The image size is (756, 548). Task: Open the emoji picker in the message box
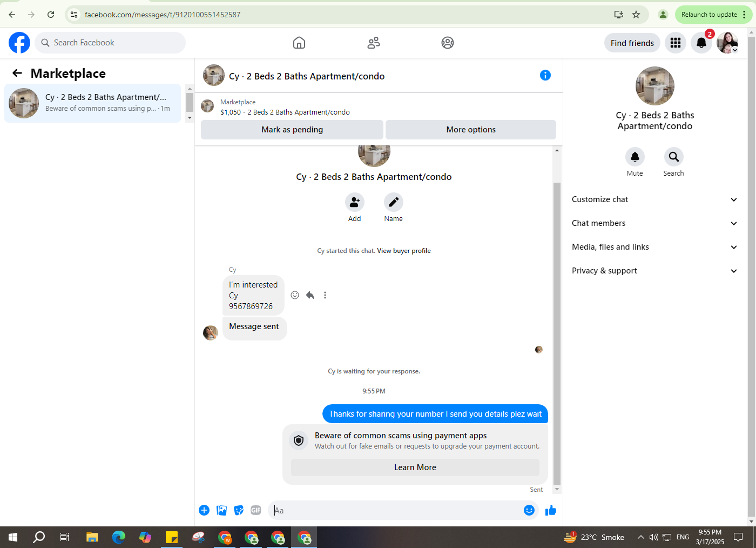529,510
